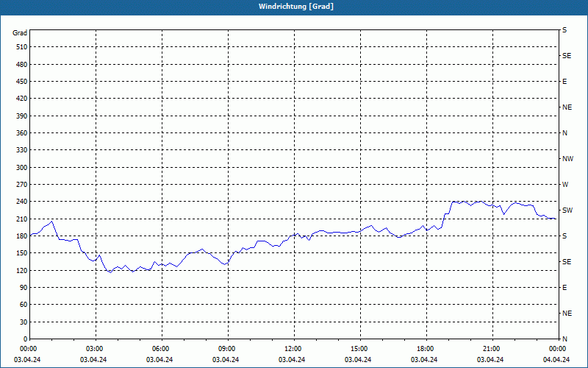Click the N compass label level with 360

[x=564, y=133]
